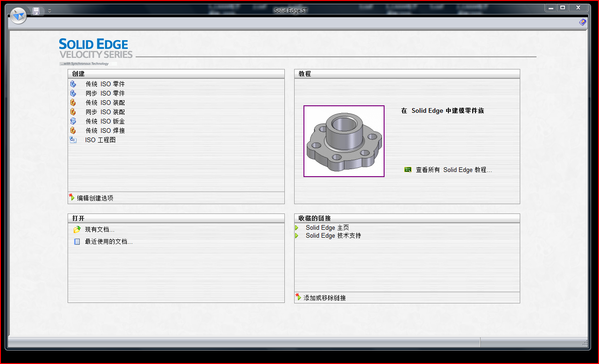Click the arrow beside Solid Edge 主页
599x364 pixels.
coord(297,228)
